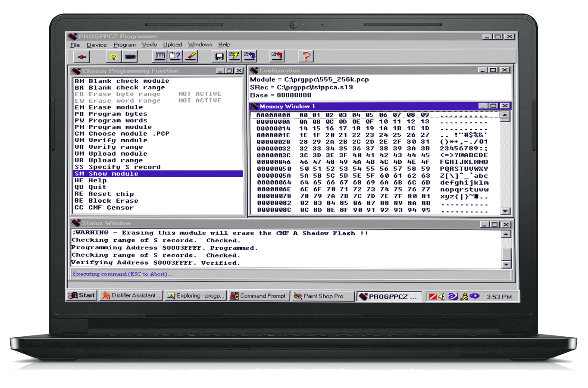Switch to Command Prompt taskbar button
The width and height of the screenshot is (588, 388).
coord(259,296)
